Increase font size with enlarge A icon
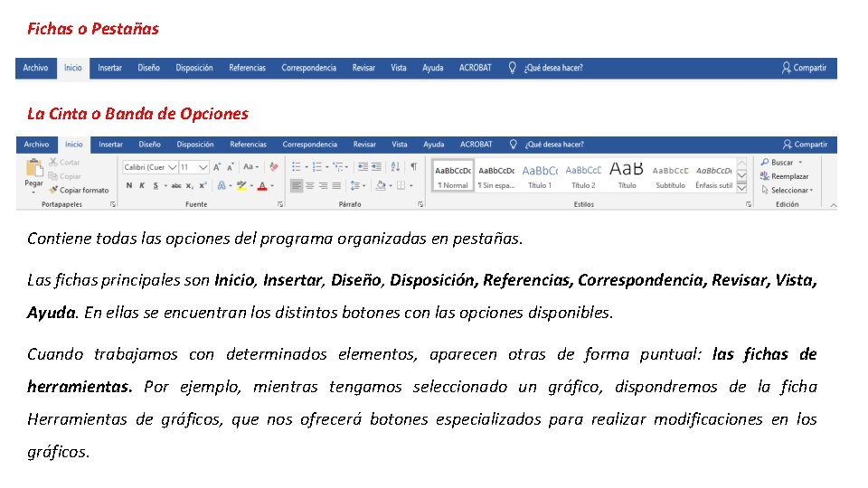The image size is (868, 488). click(x=217, y=166)
